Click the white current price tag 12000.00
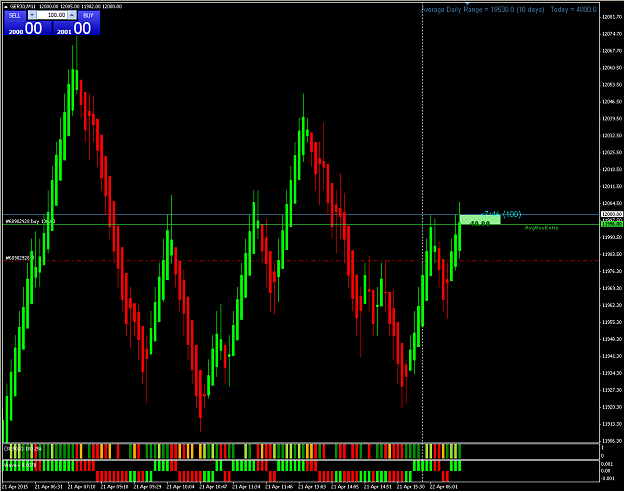Viewport: 625px width, 492px height. click(611, 214)
